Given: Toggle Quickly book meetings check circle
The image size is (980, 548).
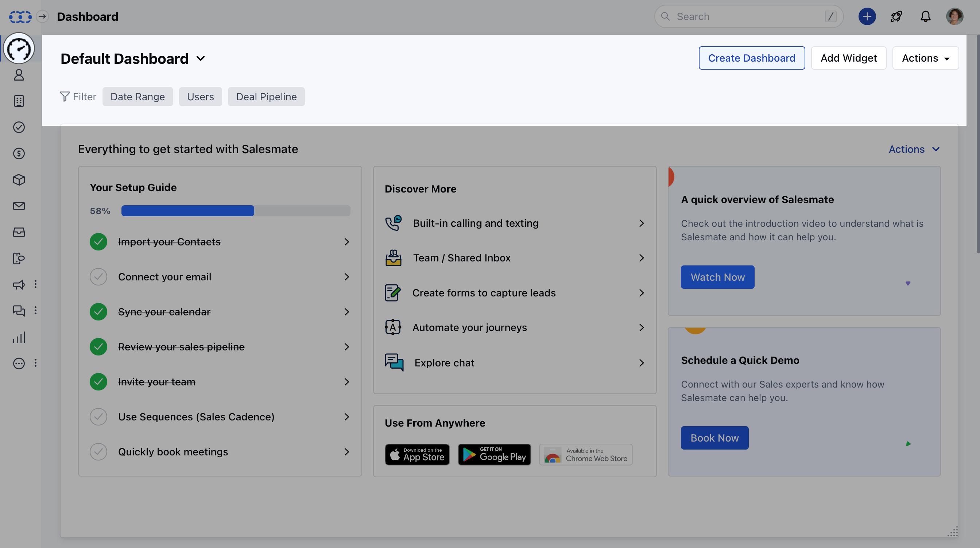Looking at the screenshot, I should coord(98,452).
